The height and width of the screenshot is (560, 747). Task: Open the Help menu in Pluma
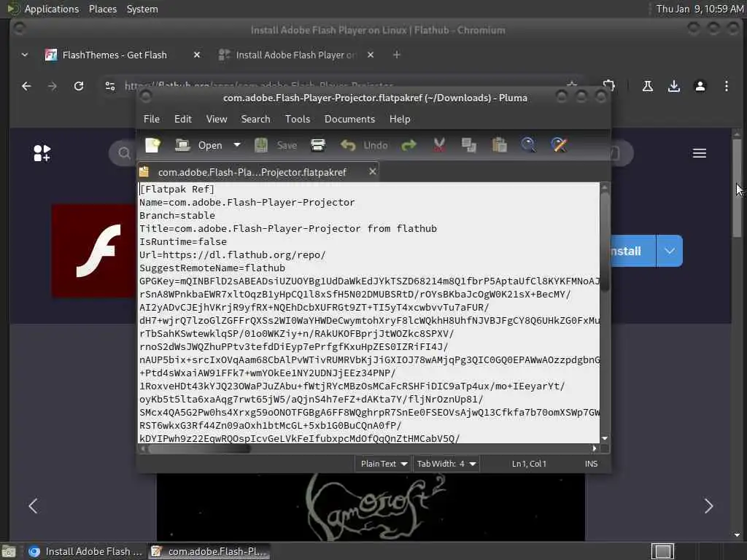[400, 119]
